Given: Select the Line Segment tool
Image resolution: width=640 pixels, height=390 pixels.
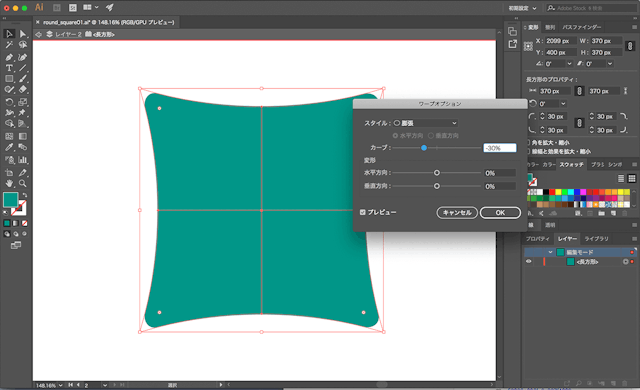Looking at the screenshot, I should 23,68.
